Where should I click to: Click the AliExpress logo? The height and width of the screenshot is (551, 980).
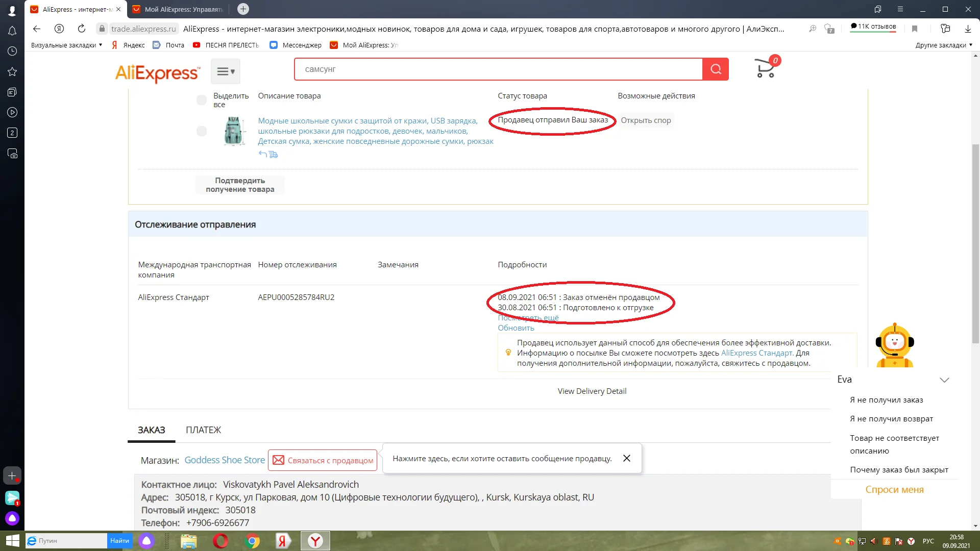[157, 73]
